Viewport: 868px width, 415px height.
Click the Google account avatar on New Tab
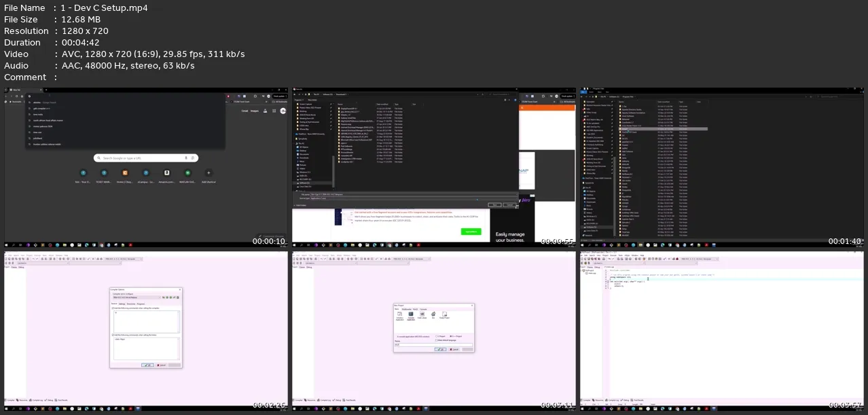click(x=283, y=111)
